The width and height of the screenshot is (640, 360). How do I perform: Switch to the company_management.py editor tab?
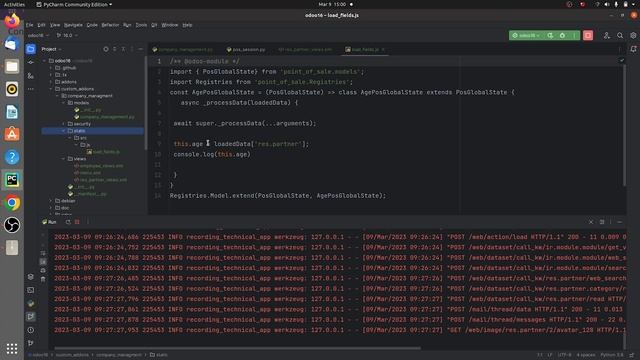183,49
